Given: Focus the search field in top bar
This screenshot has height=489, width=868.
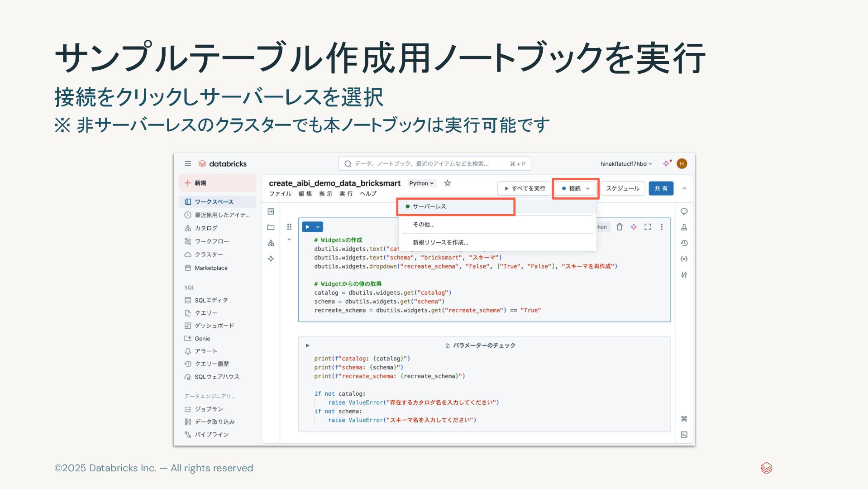Looking at the screenshot, I should pos(435,163).
